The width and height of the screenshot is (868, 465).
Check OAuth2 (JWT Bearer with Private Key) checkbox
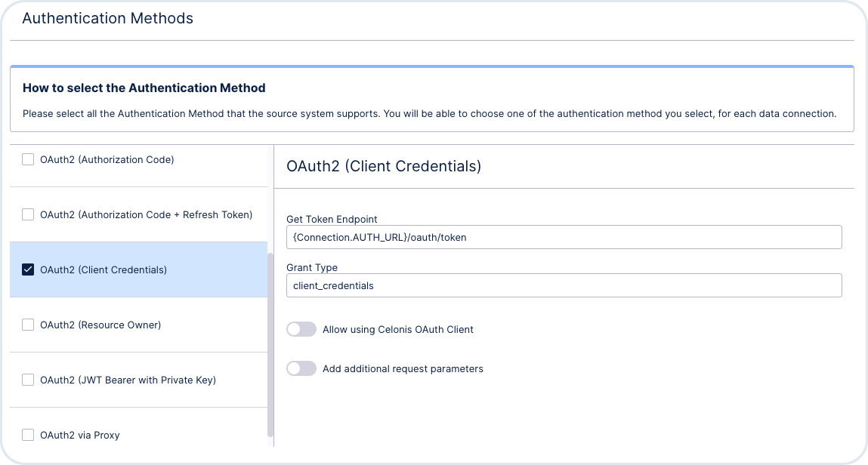pyautogui.click(x=28, y=380)
